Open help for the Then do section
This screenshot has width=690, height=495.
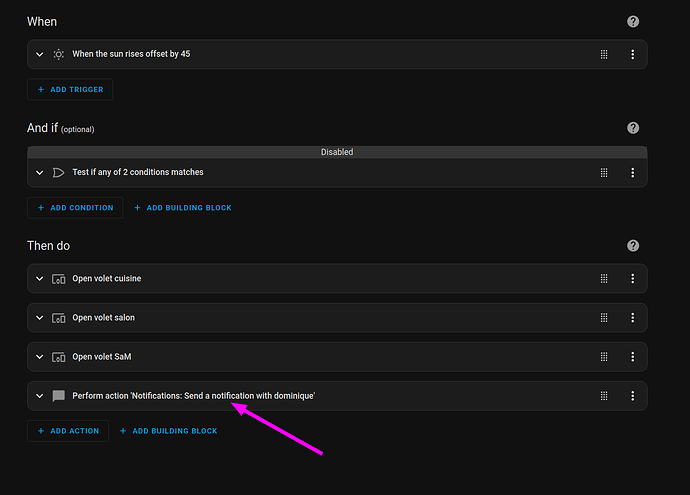tap(633, 246)
